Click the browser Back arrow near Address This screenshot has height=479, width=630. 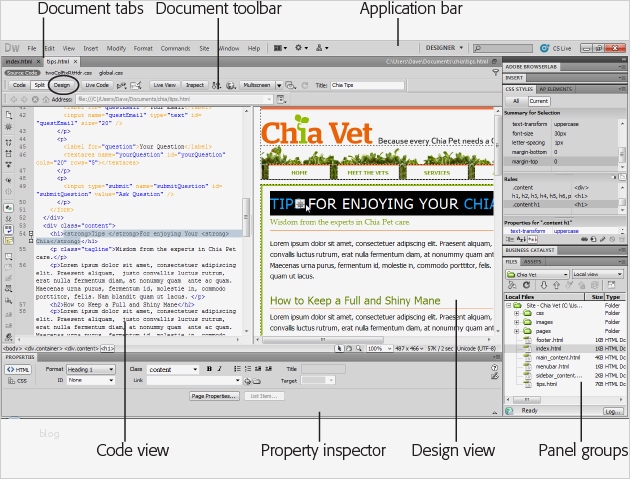tap(14, 99)
